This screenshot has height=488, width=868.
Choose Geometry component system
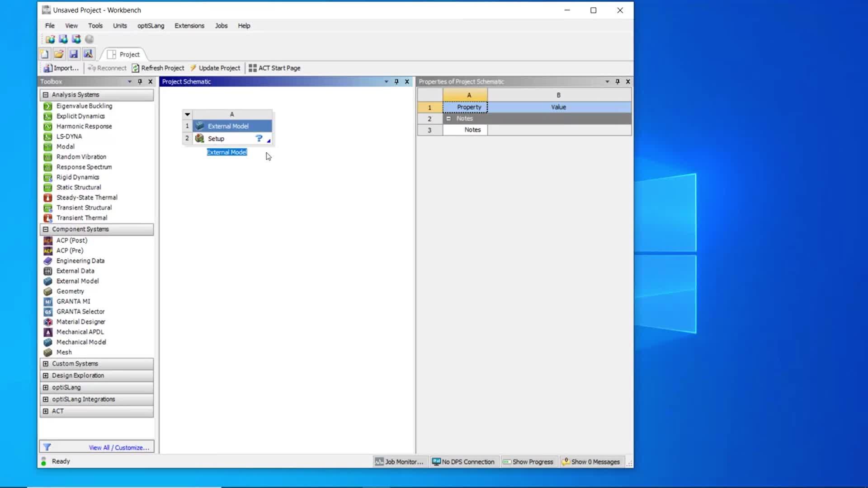(70, 291)
